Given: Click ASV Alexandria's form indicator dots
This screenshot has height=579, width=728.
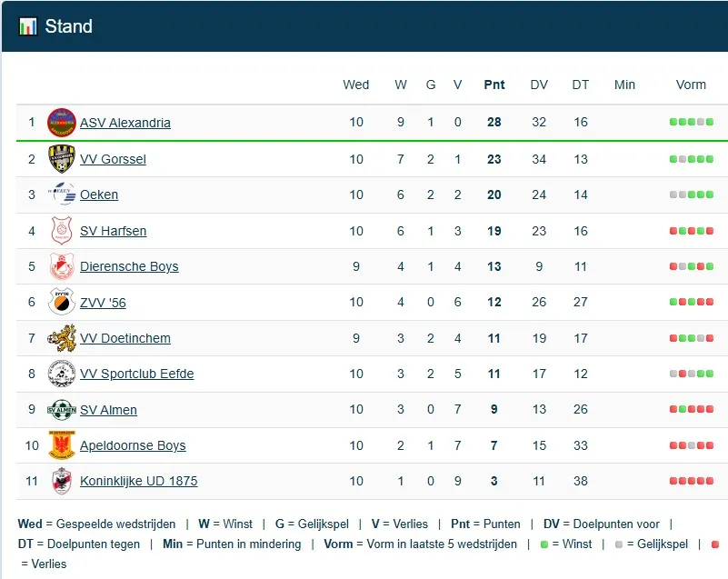Looking at the screenshot, I should coord(691,123).
